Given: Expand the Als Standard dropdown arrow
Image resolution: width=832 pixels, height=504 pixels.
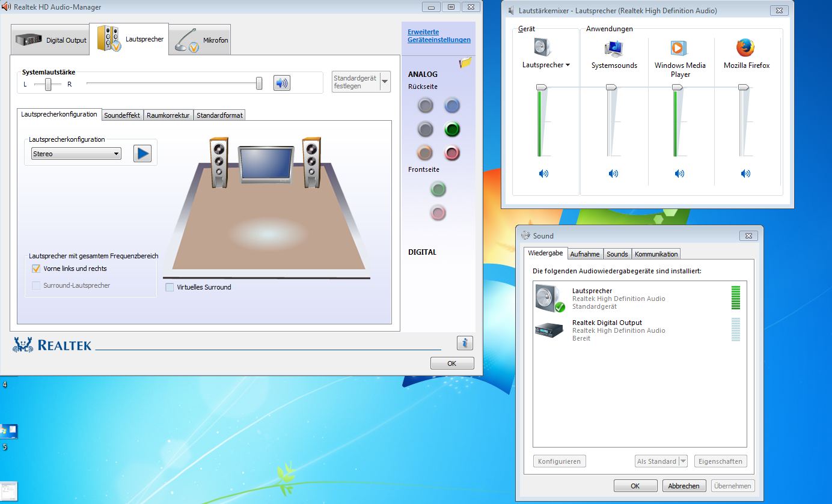Looking at the screenshot, I should [682, 461].
